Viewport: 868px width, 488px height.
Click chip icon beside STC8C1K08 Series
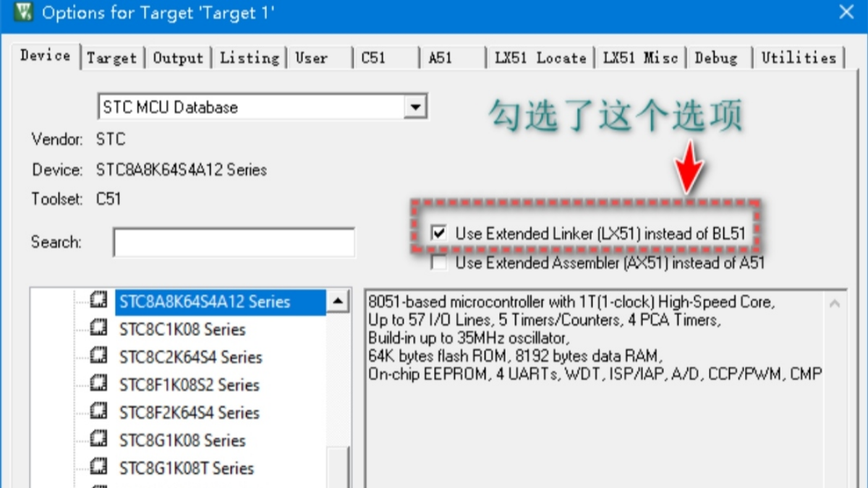coord(99,329)
